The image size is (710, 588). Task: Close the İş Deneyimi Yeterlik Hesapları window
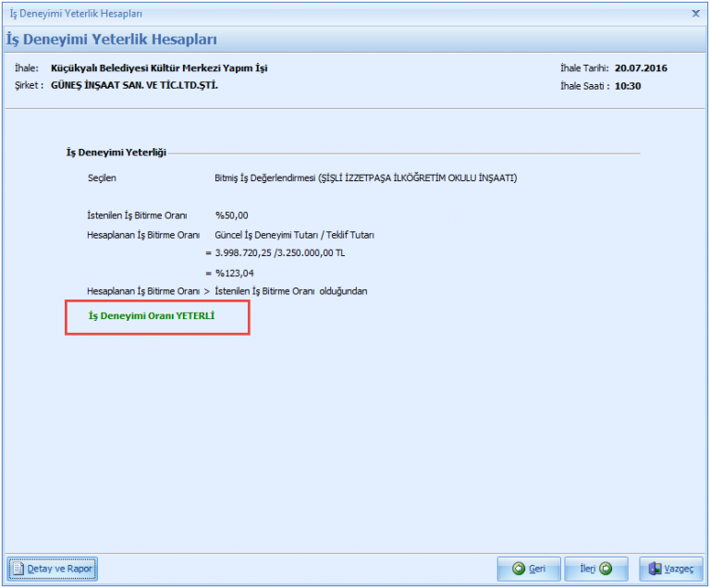tap(695, 14)
